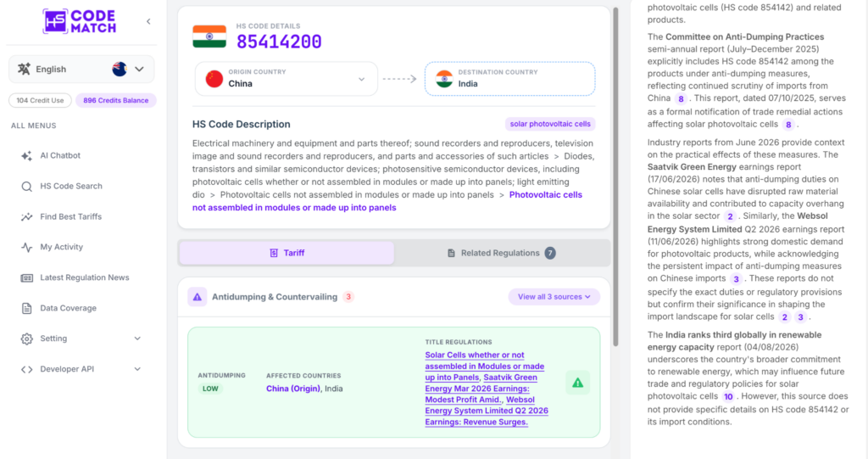Click the ALL MENUS label
The width and height of the screenshot is (868, 459).
34,126
